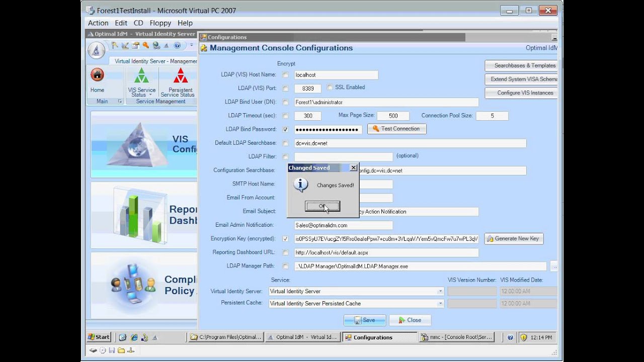Browse for the LDAP Manager Path with the ellipsis button

pos(553,266)
